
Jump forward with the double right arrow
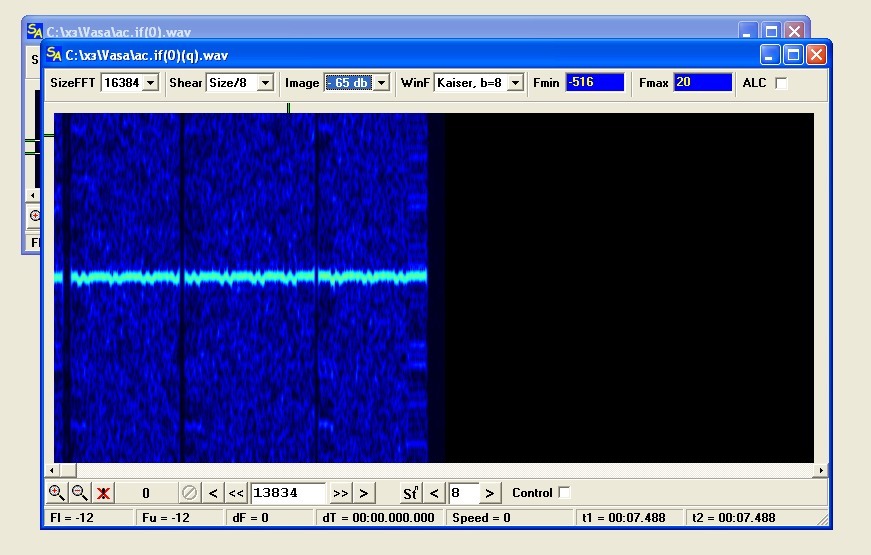click(x=340, y=493)
